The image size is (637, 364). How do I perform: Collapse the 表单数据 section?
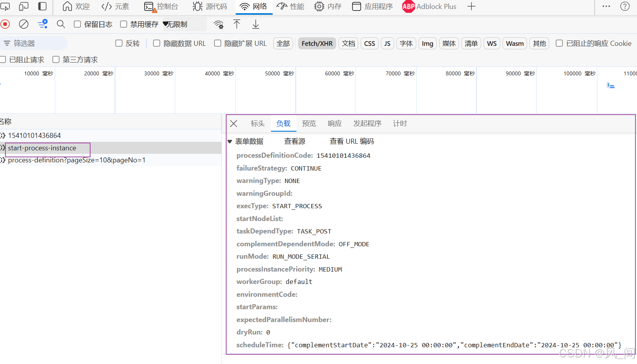(x=230, y=141)
